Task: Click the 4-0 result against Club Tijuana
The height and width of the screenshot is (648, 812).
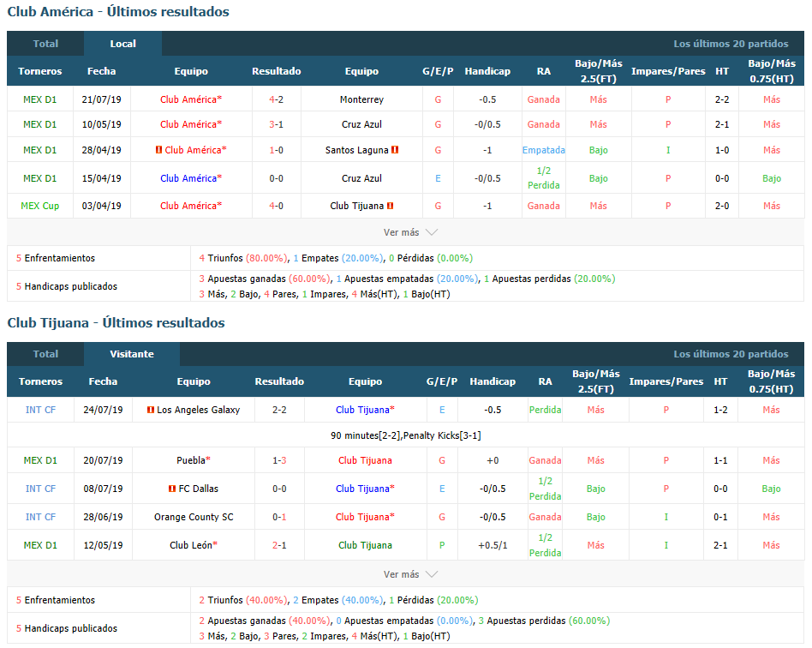Action: (277, 206)
